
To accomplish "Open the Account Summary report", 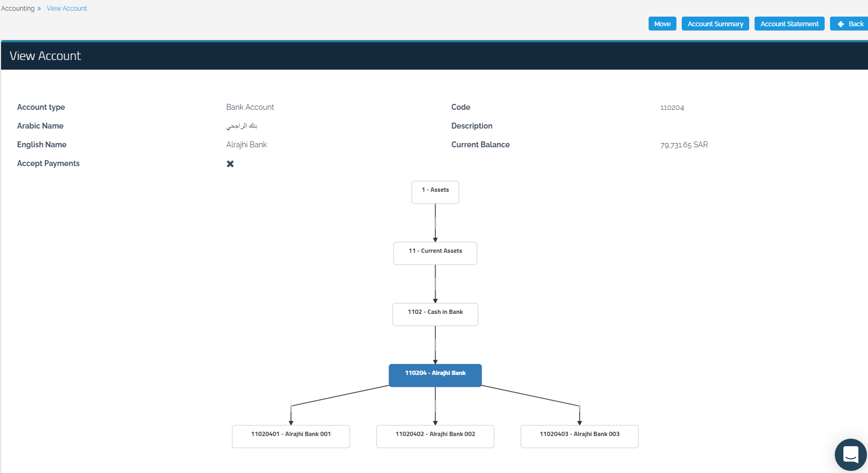I will (x=715, y=24).
